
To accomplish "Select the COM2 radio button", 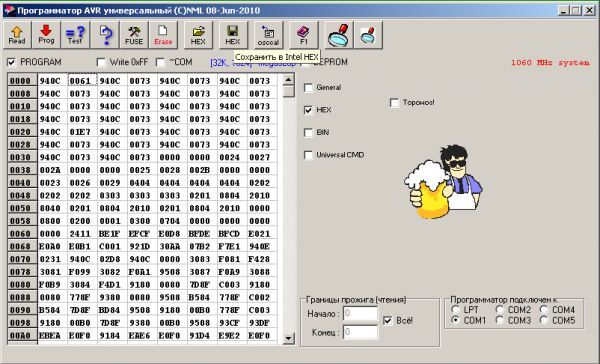I will tap(499, 309).
